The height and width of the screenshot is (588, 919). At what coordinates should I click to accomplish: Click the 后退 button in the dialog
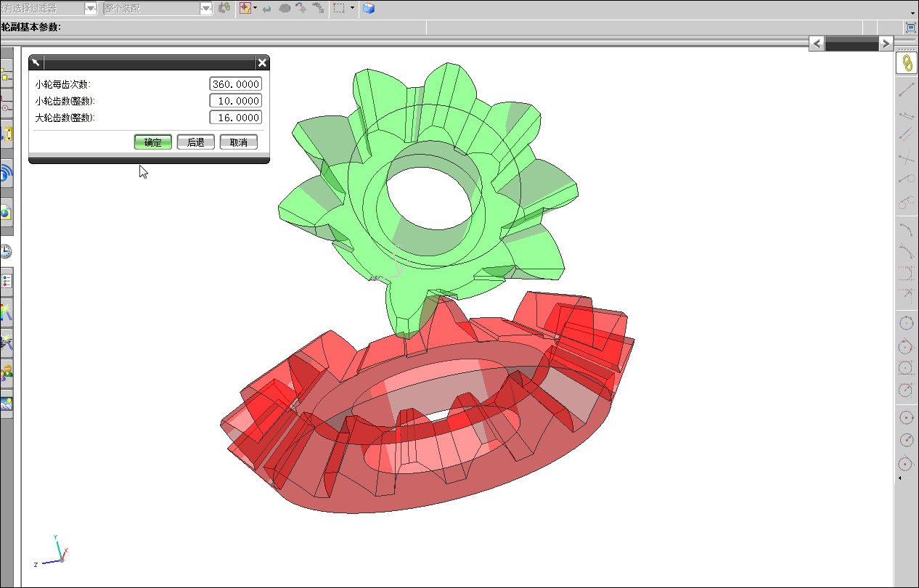click(196, 142)
